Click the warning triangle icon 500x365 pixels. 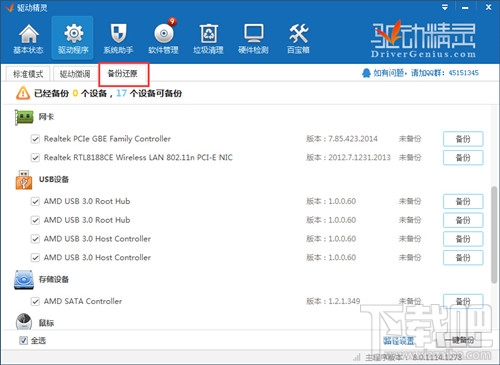[23, 93]
